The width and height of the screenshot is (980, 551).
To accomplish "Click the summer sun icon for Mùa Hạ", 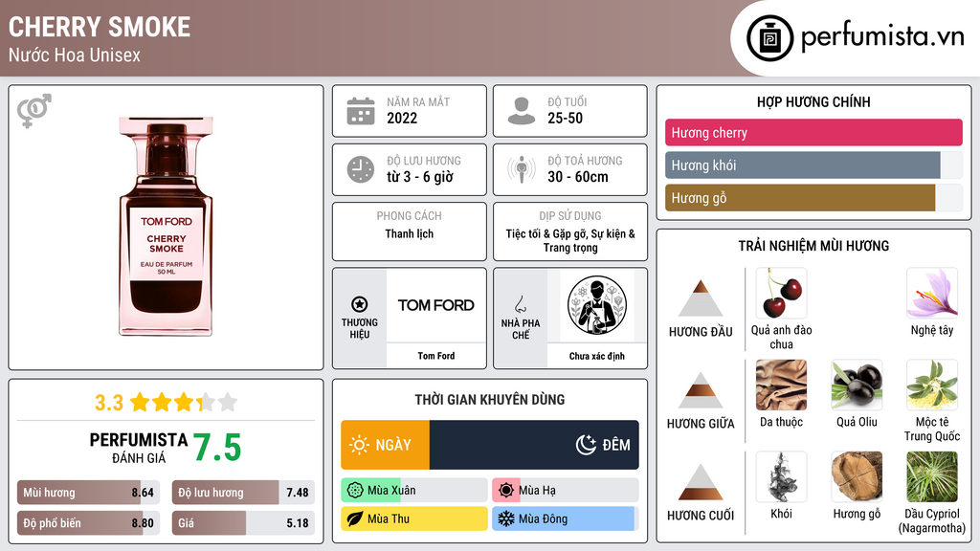I will coord(506,491).
